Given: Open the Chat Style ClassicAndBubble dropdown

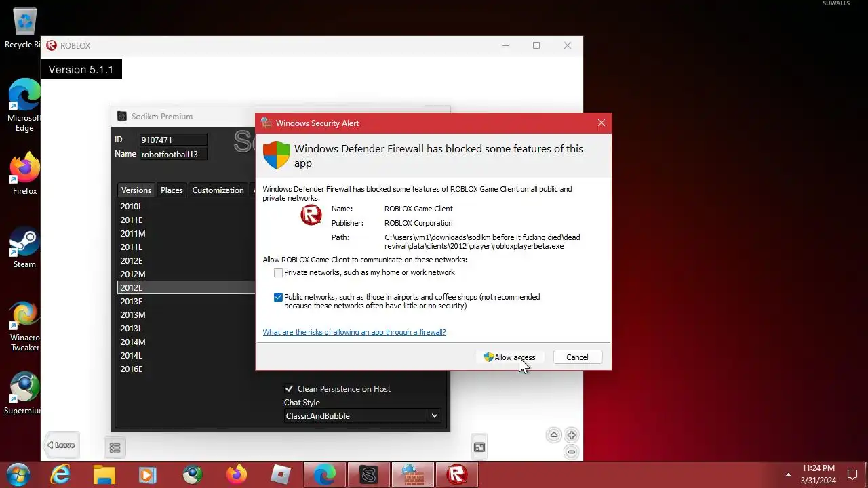Looking at the screenshot, I should pos(363,415).
